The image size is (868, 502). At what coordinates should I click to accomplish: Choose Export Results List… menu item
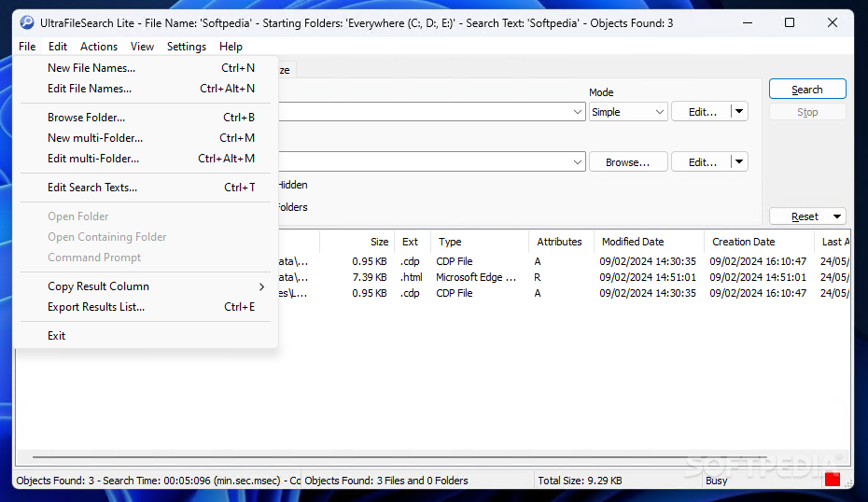[146, 307]
